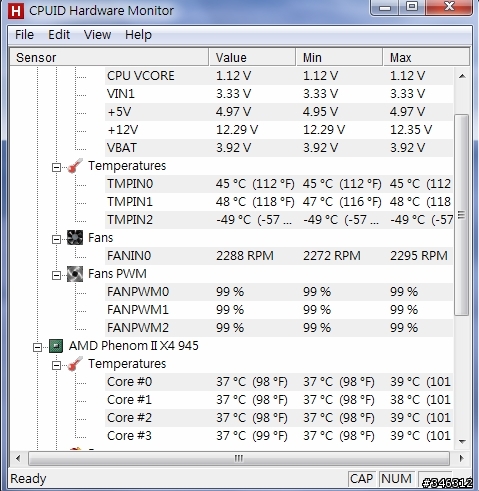Select the CPU VCORE row
The image size is (479, 491).
(x=279, y=76)
